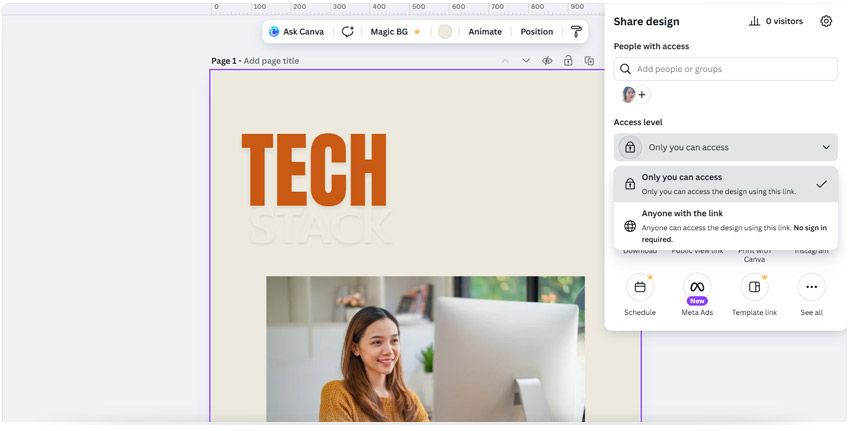Image resolution: width=850 pixels, height=431 pixels.
Task: Duplicate page with the copy icon
Action: click(589, 61)
